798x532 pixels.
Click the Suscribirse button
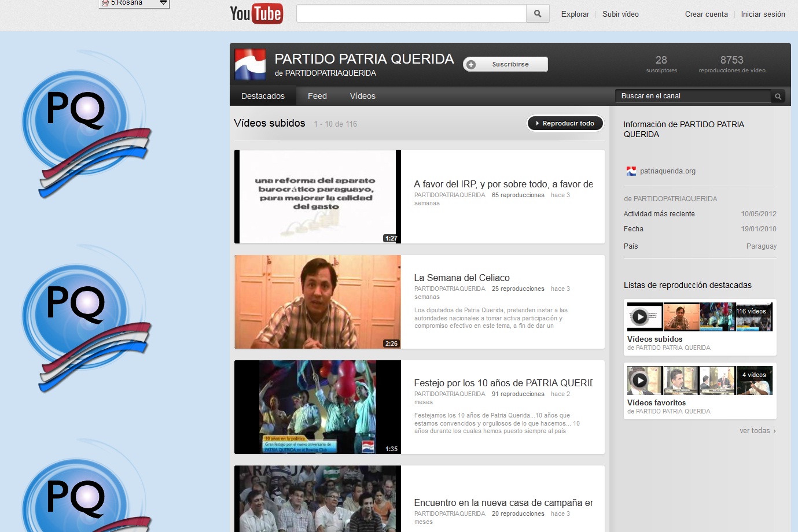tap(505, 64)
